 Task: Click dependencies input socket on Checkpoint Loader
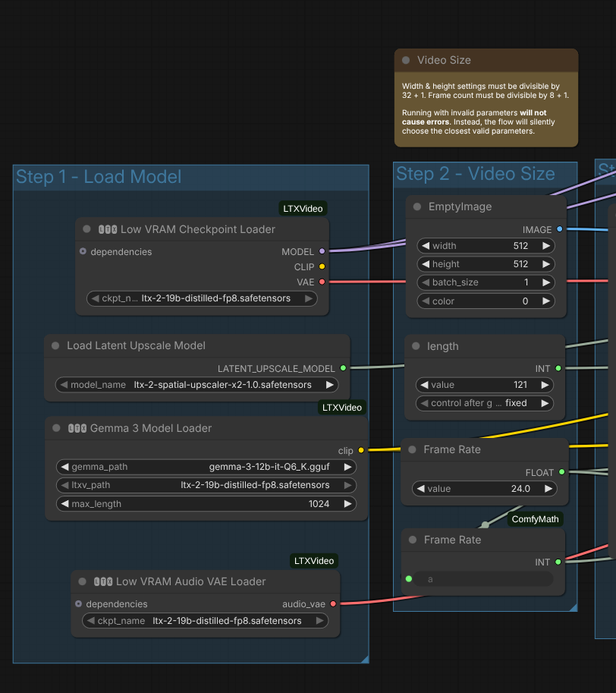pos(83,251)
